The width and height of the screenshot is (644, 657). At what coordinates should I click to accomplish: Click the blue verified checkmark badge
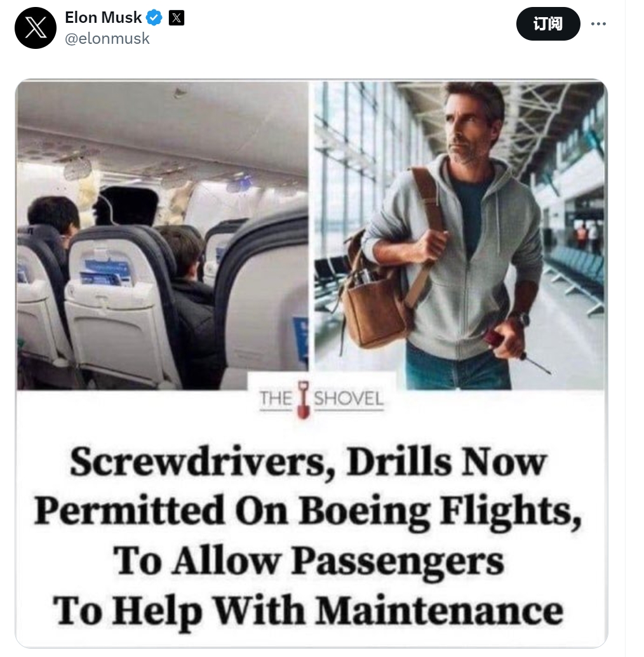[154, 18]
